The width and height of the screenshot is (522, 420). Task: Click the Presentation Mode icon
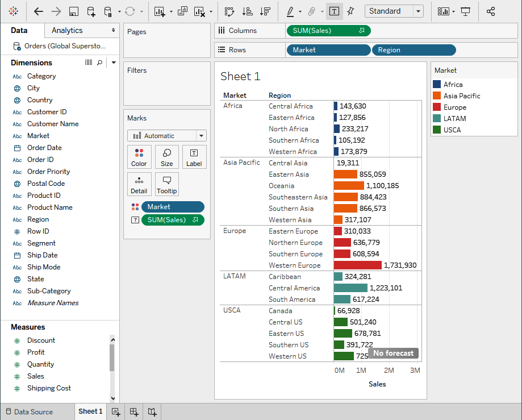(465, 12)
